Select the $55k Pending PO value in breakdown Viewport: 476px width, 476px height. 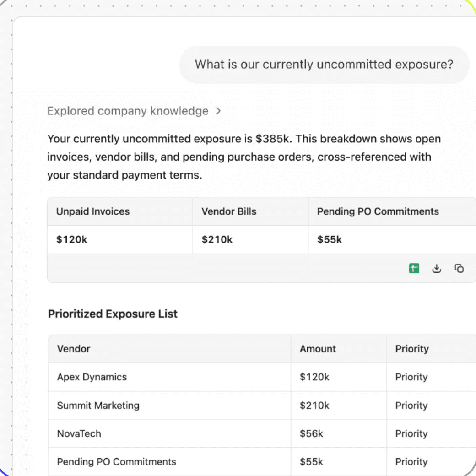pyautogui.click(x=330, y=239)
